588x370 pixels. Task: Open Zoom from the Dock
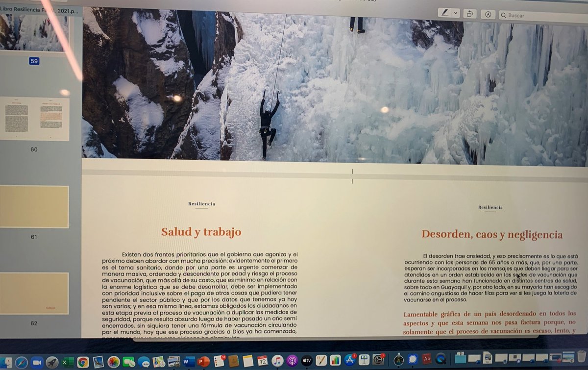(37, 362)
